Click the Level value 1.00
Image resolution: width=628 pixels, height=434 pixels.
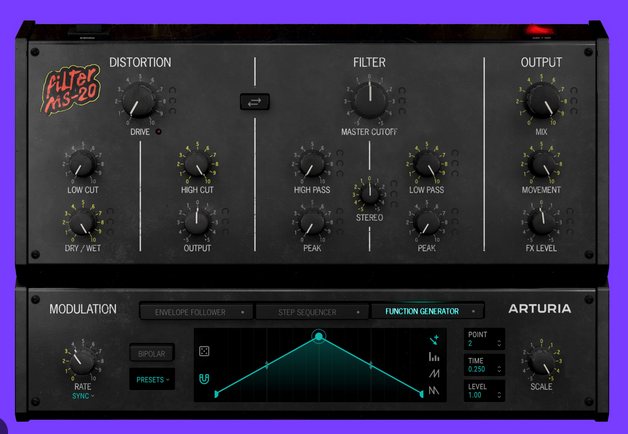(x=475, y=395)
